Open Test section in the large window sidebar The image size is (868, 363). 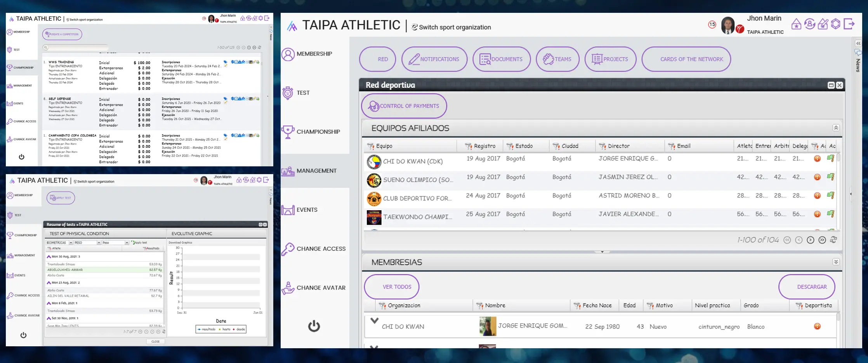click(296, 93)
